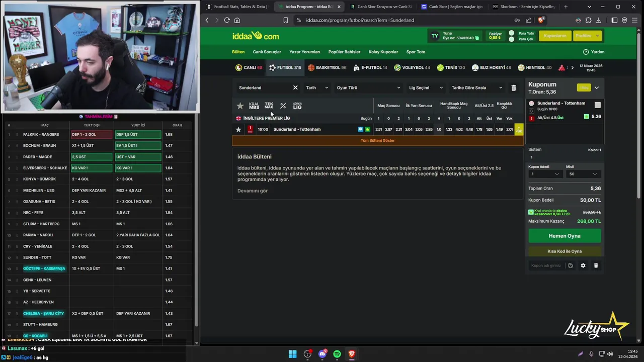Collapse the Kuponum panel chevron
The height and width of the screenshot is (362, 644).
coord(597,87)
